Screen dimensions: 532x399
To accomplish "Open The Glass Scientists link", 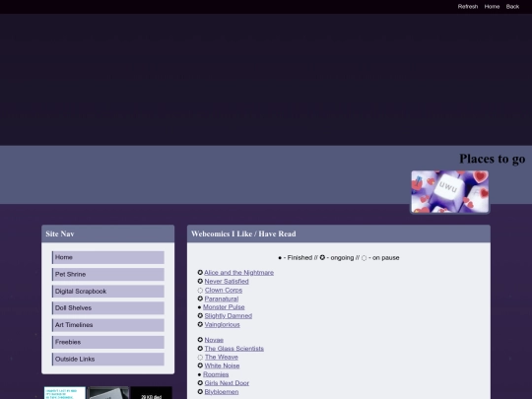I will [x=233, y=349].
